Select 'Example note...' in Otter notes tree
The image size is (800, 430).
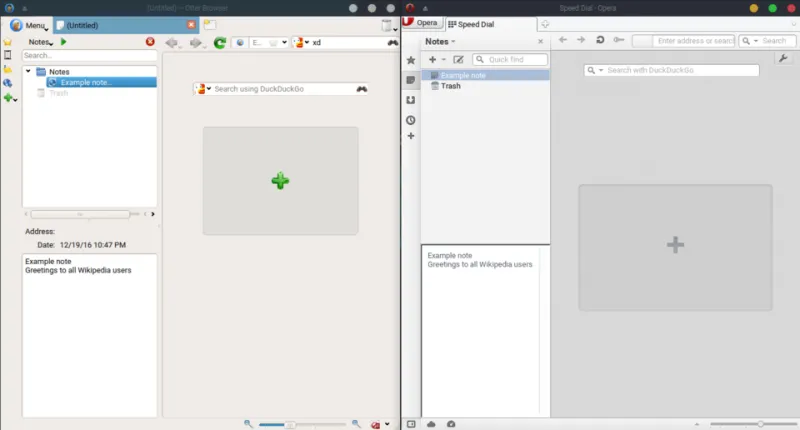[x=101, y=82]
